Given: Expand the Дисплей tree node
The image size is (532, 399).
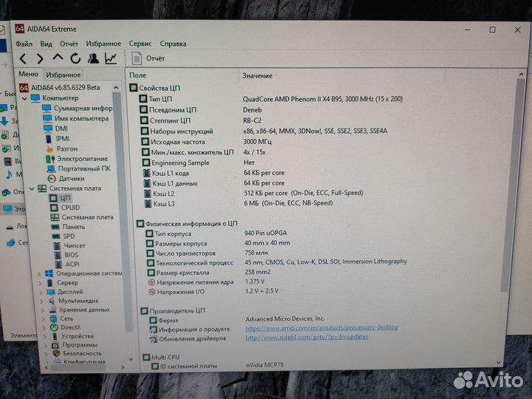Looking at the screenshot, I should pyautogui.click(x=41, y=292).
